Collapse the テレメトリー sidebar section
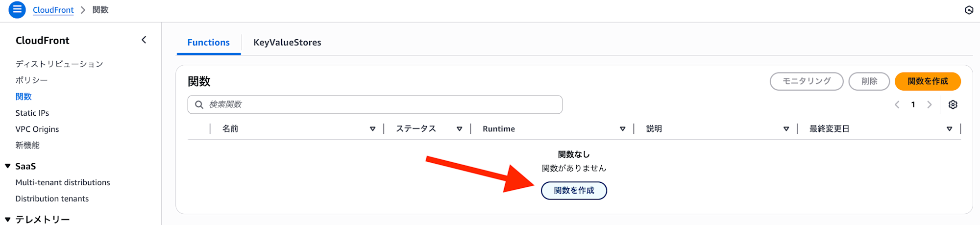This screenshot has height=225, width=980. coord(8,220)
